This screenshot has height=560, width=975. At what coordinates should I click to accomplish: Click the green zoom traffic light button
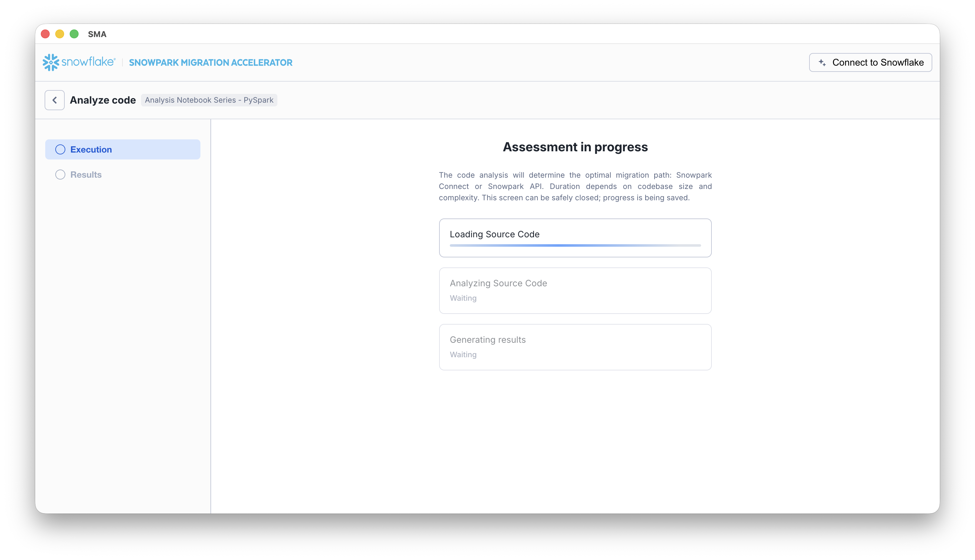[74, 34]
